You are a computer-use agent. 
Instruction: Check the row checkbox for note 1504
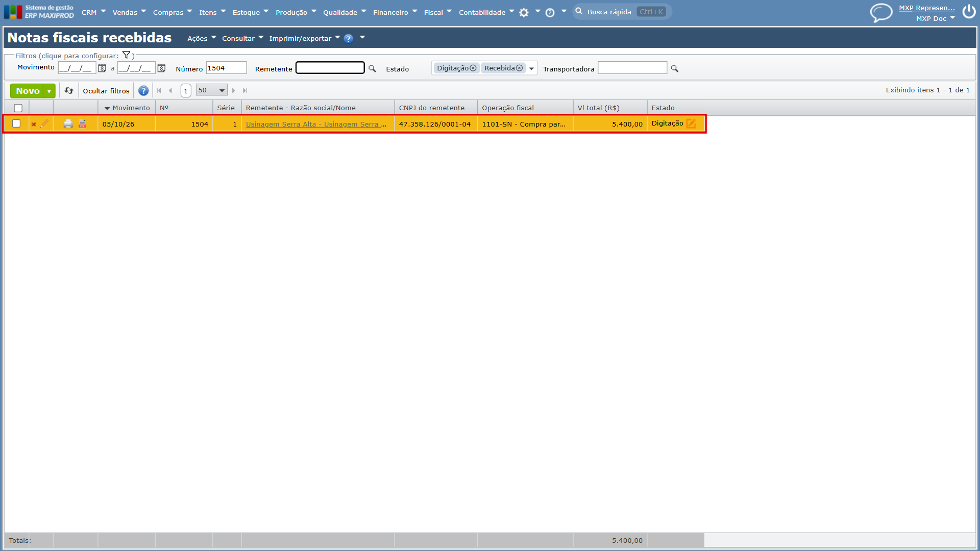click(16, 123)
